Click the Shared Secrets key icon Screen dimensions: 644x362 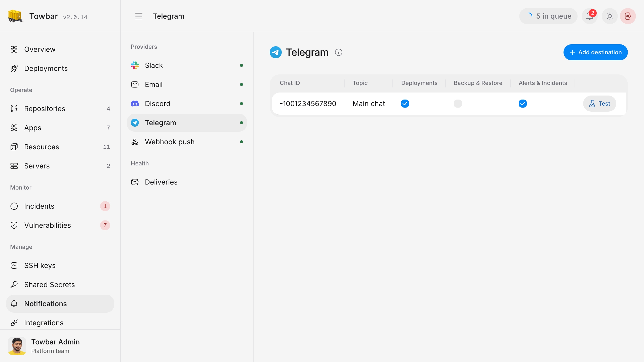14,285
